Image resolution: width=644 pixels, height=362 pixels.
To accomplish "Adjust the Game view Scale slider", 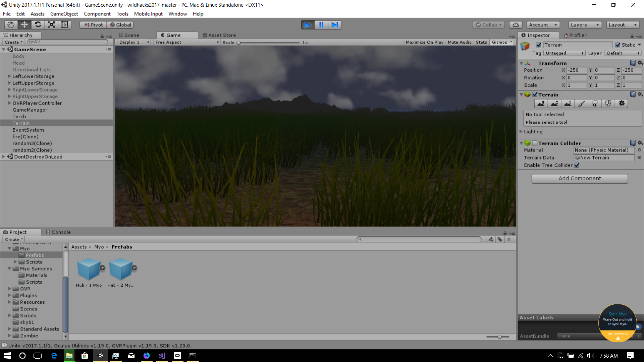I will click(x=239, y=43).
